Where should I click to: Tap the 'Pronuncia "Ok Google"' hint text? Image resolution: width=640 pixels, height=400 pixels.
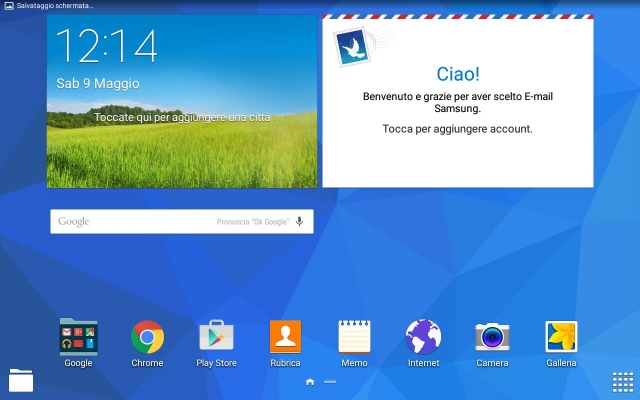pos(253,222)
